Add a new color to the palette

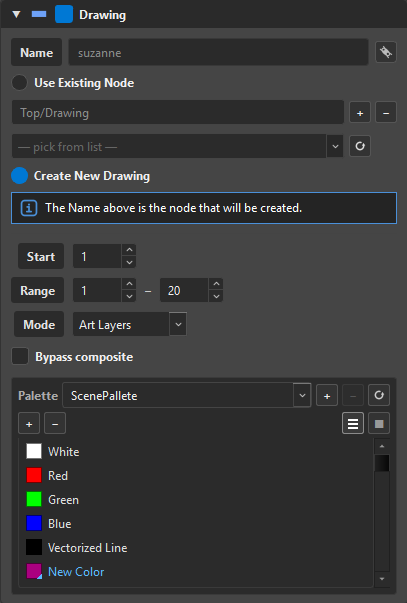click(29, 423)
